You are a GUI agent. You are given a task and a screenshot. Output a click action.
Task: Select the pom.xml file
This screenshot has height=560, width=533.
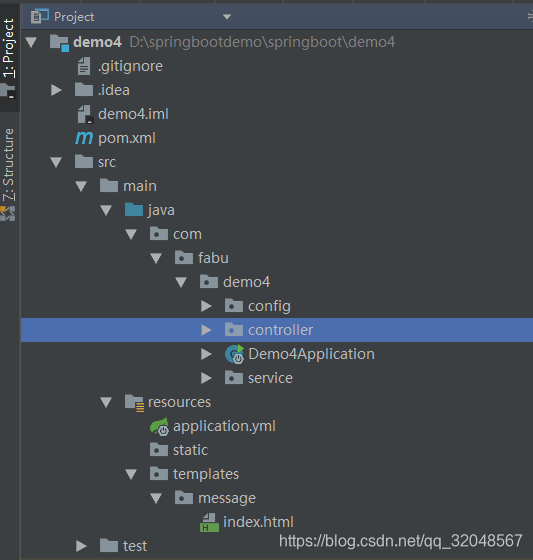(x=127, y=139)
